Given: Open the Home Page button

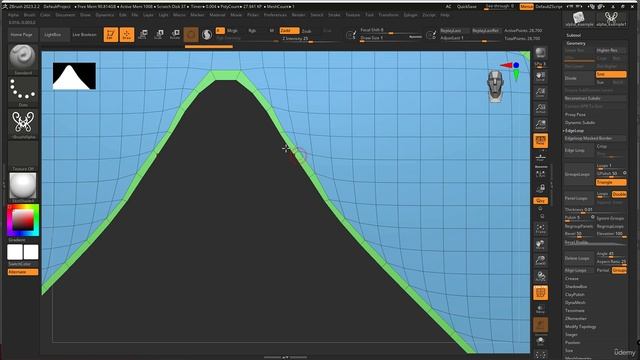Looking at the screenshot, I should click(22, 35).
